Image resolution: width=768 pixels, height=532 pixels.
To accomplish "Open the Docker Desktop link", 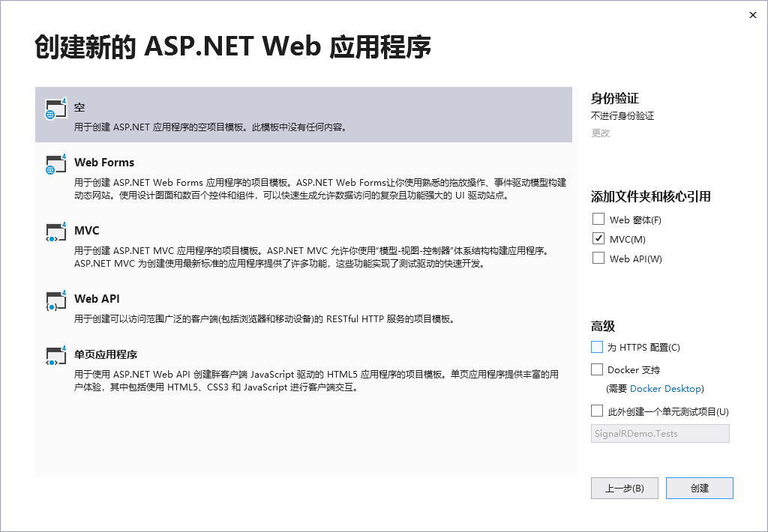I will coord(665,389).
